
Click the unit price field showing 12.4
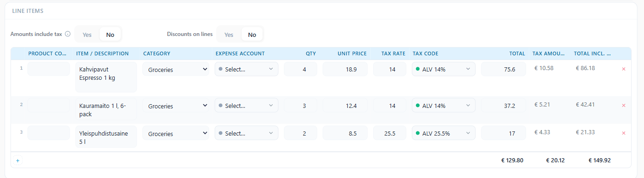(345, 106)
